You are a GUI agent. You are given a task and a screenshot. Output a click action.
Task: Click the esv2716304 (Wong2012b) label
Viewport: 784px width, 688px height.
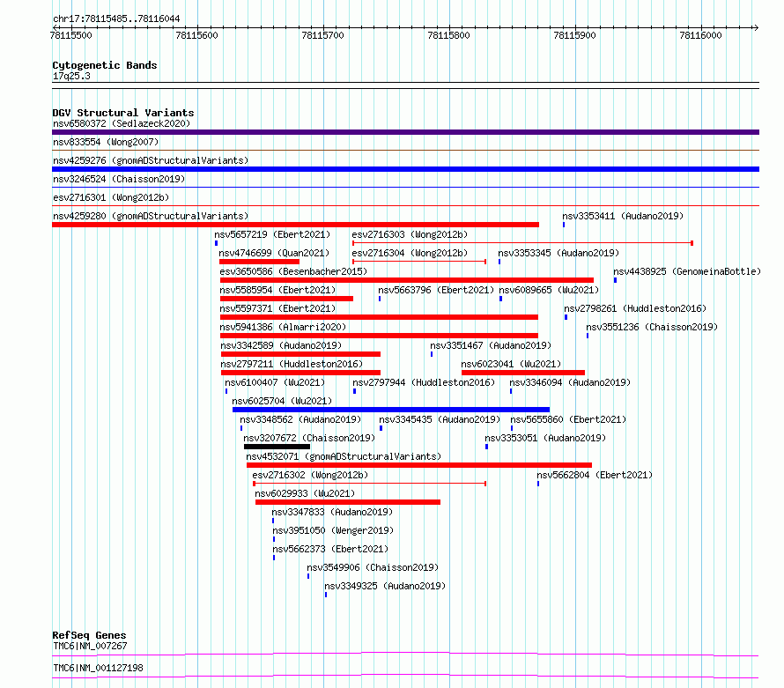click(x=410, y=253)
